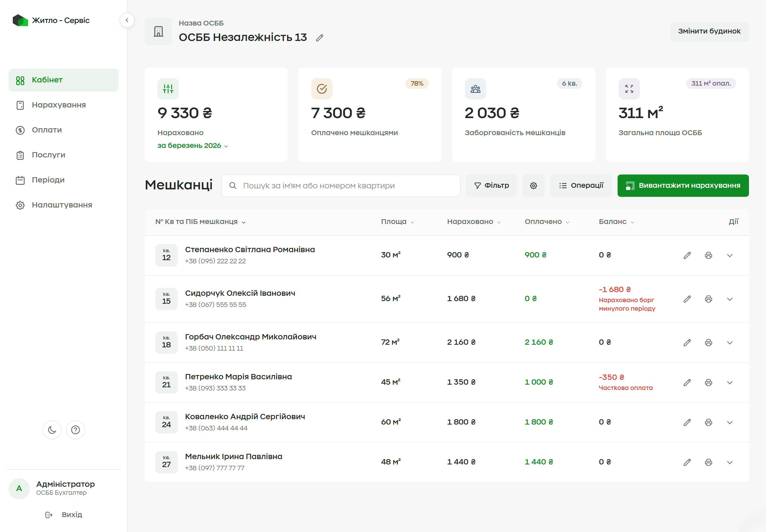Click Змінити будинок button
The height and width of the screenshot is (532, 766).
pos(709,32)
